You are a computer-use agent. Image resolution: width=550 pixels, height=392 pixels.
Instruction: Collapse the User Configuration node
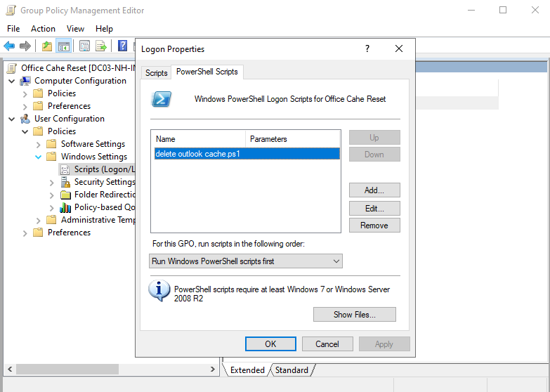pos(11,119)
